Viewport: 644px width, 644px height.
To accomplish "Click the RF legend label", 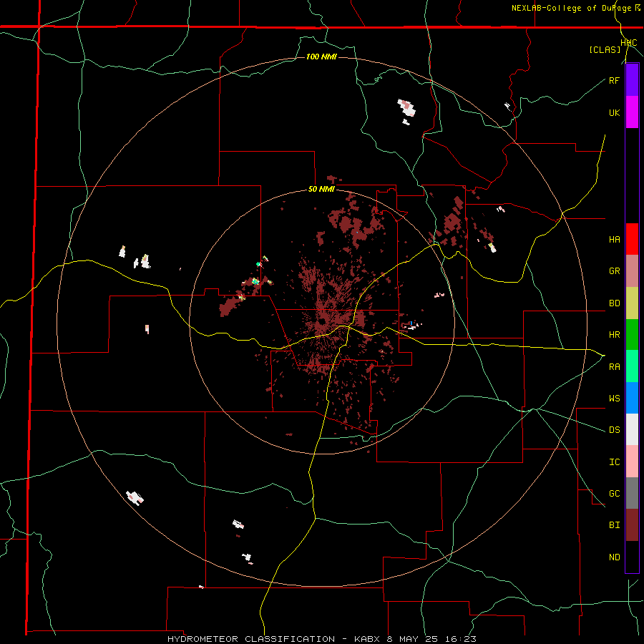I will (614, 80).
